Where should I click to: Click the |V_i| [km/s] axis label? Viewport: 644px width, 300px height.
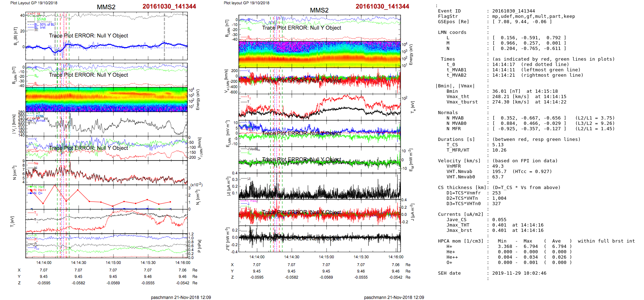pos(14,124)
